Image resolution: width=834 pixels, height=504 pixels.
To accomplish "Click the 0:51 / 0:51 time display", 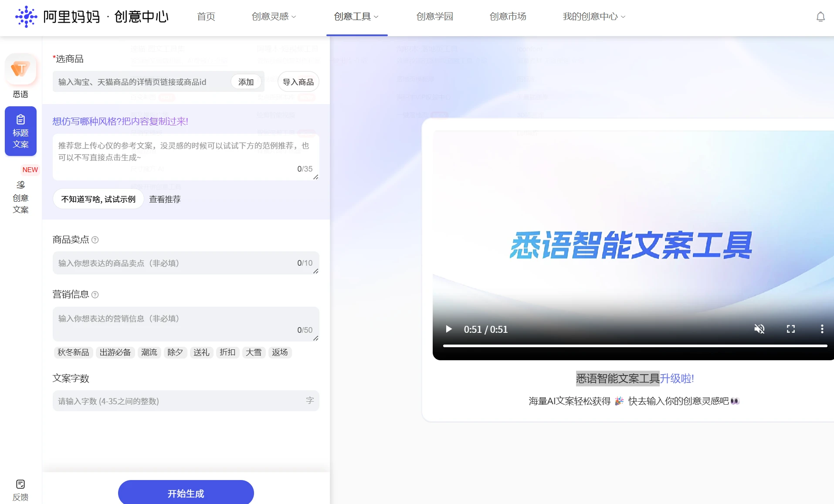I will point(486,329).
